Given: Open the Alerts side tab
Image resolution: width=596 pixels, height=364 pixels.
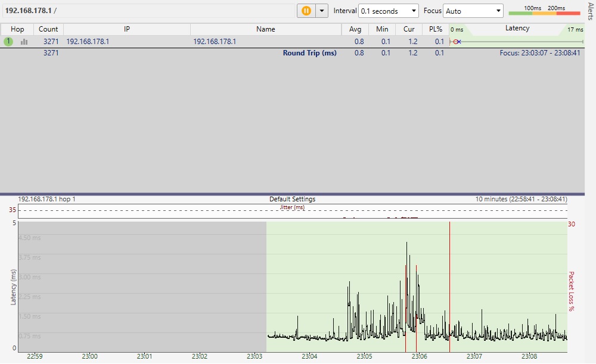Looking at the screenshot, I should [590, 11].
